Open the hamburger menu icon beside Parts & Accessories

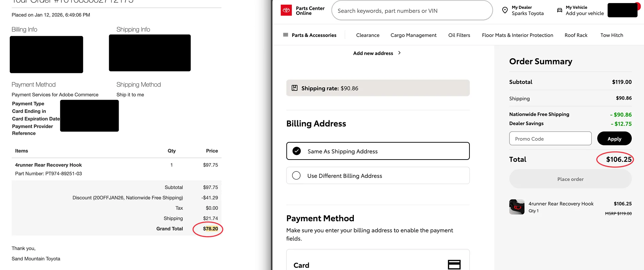285,35
